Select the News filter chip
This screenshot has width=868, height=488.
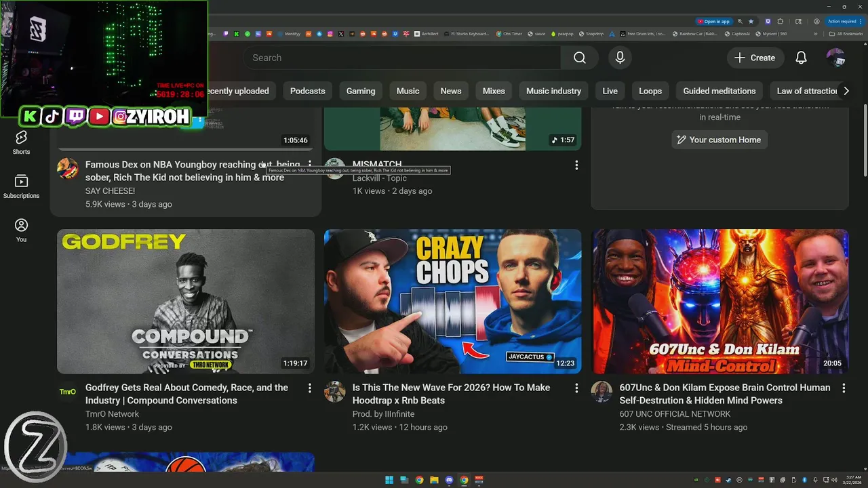coord(451,91)
